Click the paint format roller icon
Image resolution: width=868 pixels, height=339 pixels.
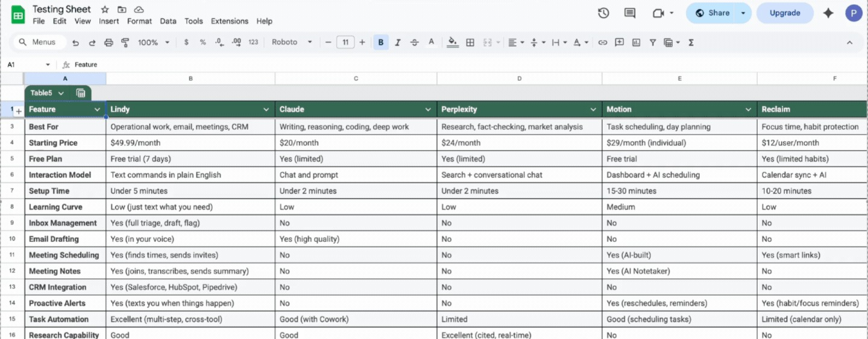(x=125, y=42)
